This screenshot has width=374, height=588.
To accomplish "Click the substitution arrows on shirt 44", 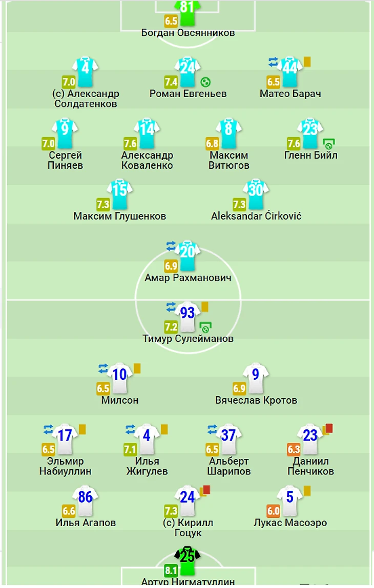I will [x=273, y=62].
